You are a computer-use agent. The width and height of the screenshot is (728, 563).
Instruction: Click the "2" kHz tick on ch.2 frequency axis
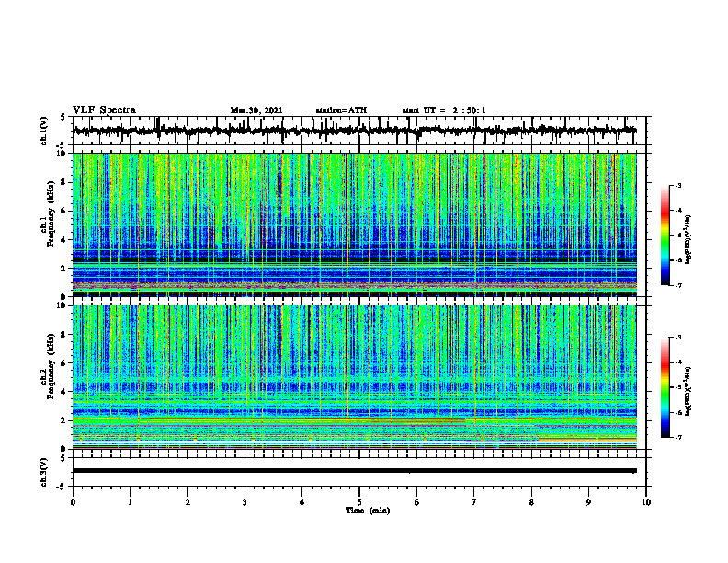[x=64, y=420]
